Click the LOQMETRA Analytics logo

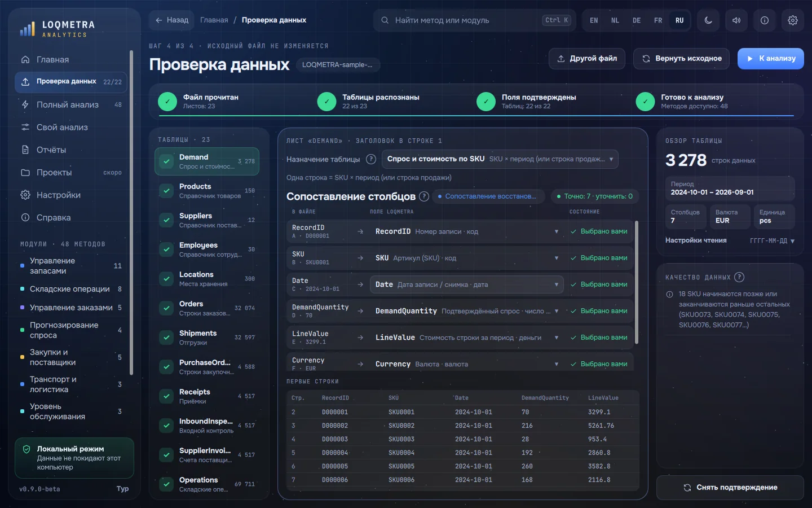pyautogui.click(x=58, y=29)
